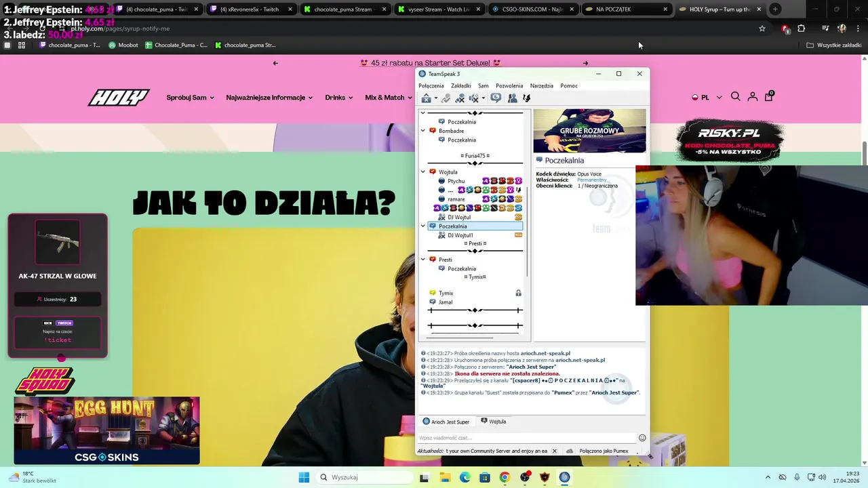Open OBS Studio from taskbar
The width and height of the screenshot is (868, 488).
[x=525, y=477]
